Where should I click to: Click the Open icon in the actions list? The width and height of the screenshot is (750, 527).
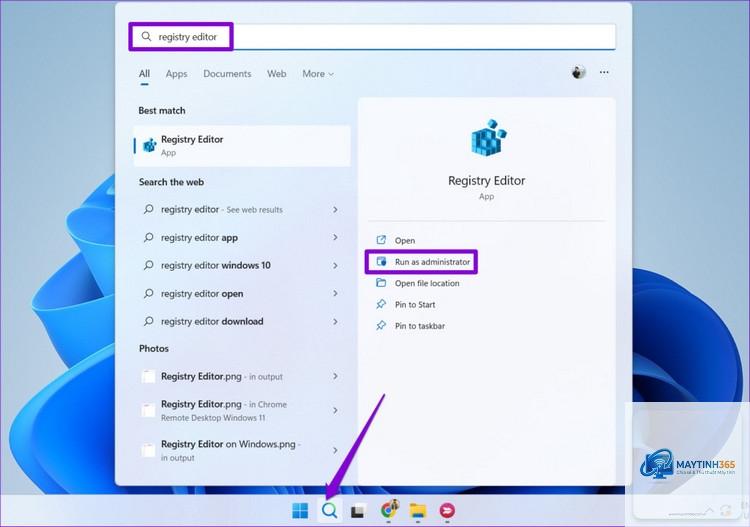point(381,240)
